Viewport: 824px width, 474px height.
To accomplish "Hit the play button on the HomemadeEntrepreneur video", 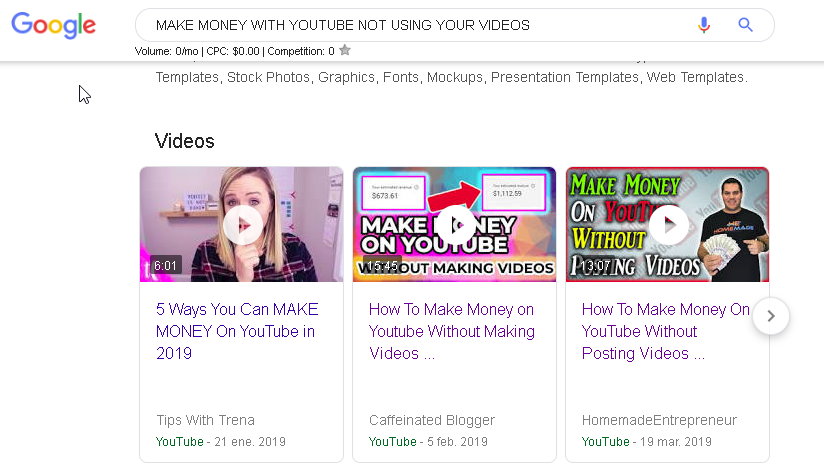I will click(x=668, y=225).
